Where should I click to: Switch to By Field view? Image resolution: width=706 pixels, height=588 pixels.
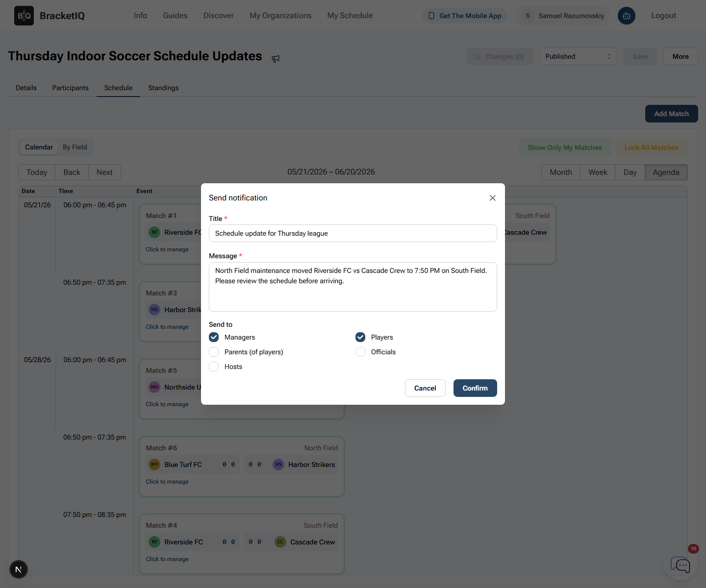click(75, 147)
